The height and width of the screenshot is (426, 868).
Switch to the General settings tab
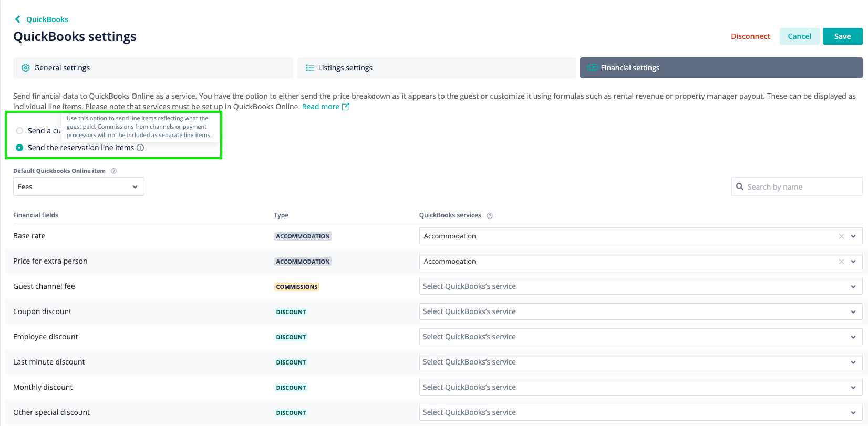click(153, 68)
